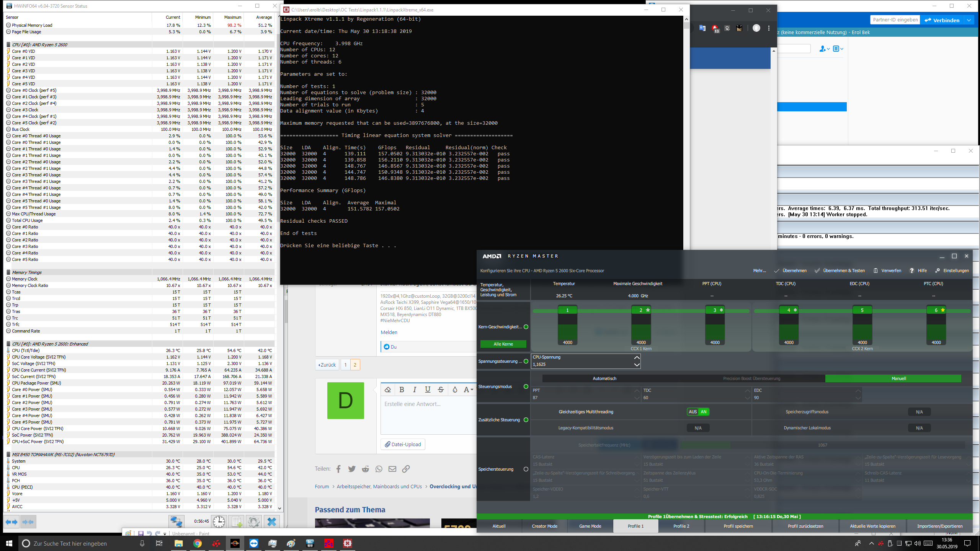
Task: Open Chrome three-dot menu
Action: (x=769, y=28)
